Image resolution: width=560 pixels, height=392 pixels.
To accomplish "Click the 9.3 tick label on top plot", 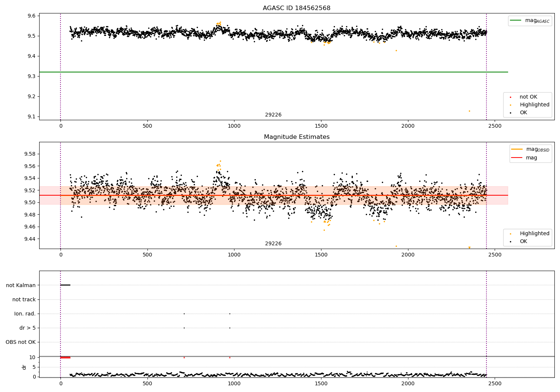I will coord(31,76).
